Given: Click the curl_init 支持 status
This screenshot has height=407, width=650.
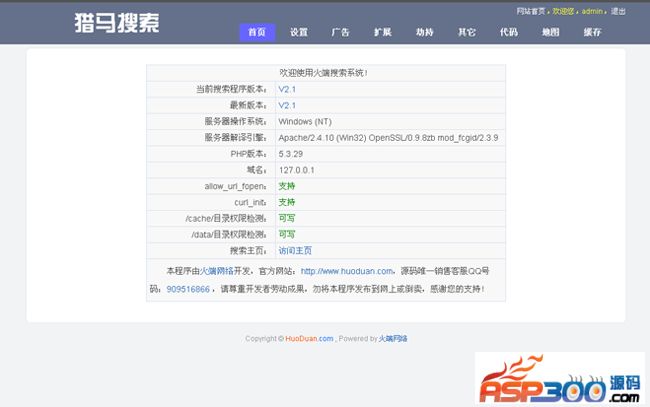Looking at the screenshot, I should 286,203.
